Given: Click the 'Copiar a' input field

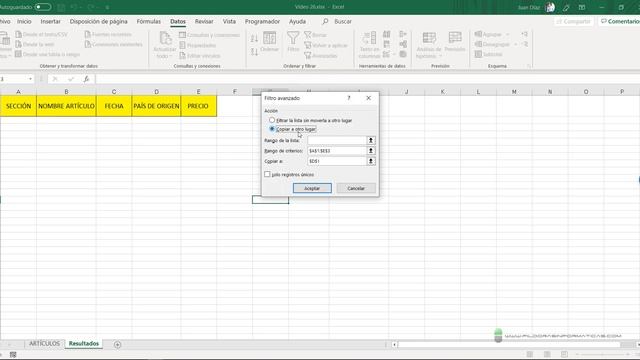Looking at the screenshot, I should [x=337, y=161].
